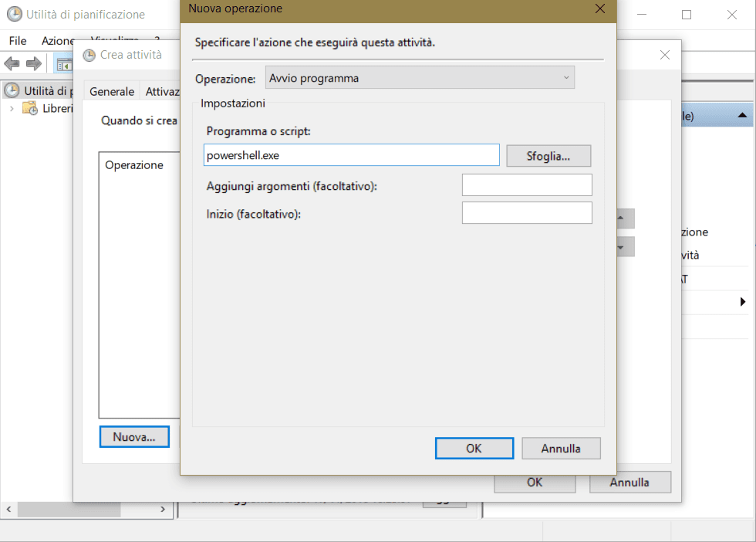
Task: Click the back arrow in the toolbar
Action: tap(12, 63)
